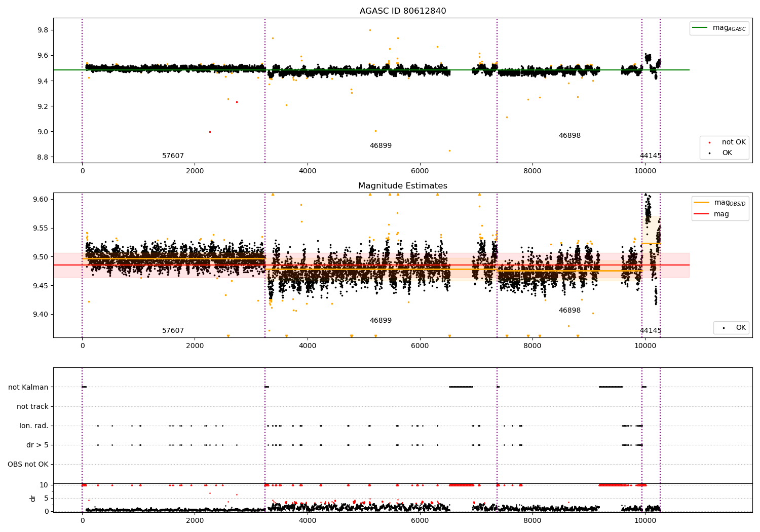Viewport: 760px width, 532px height.
Task: Click the 'AGASC ID 80612840' plot title
Action: point(403,11)
